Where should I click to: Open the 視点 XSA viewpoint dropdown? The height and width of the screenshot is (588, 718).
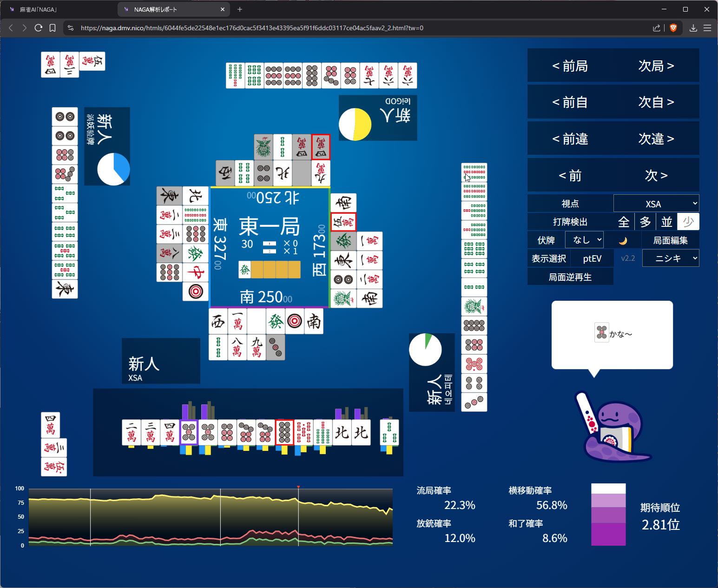(656, 204)
